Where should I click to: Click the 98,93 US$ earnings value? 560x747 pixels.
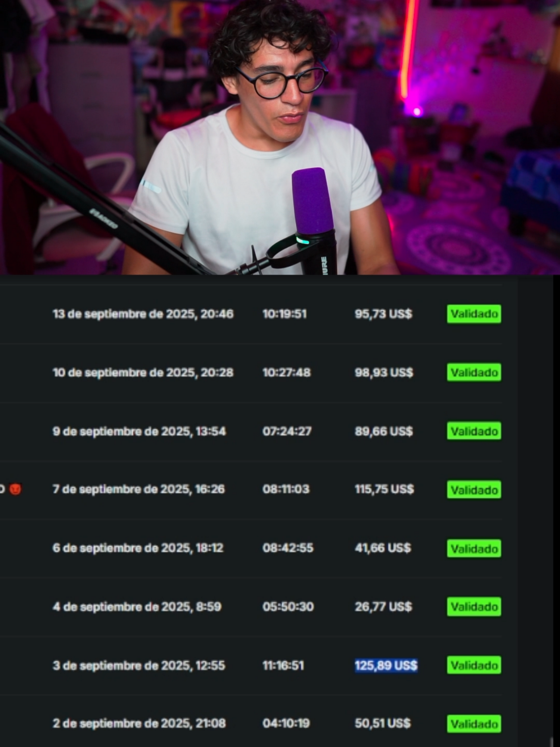[x=384, y=372]
